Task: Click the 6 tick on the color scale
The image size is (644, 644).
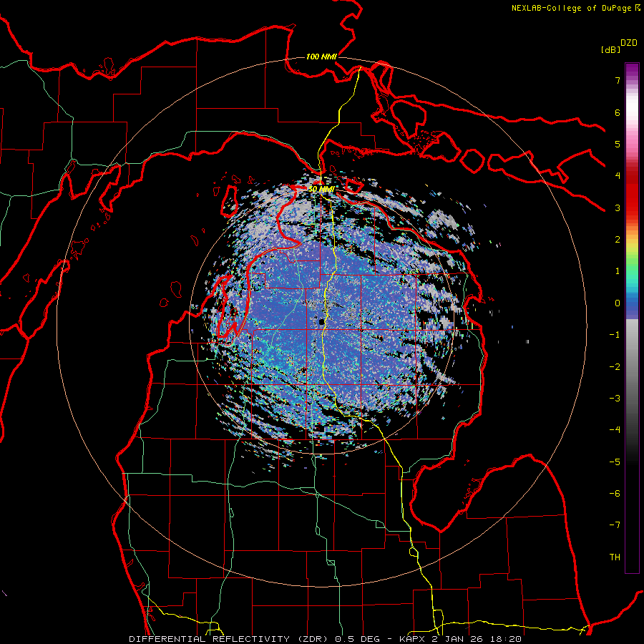Action: 618,112
